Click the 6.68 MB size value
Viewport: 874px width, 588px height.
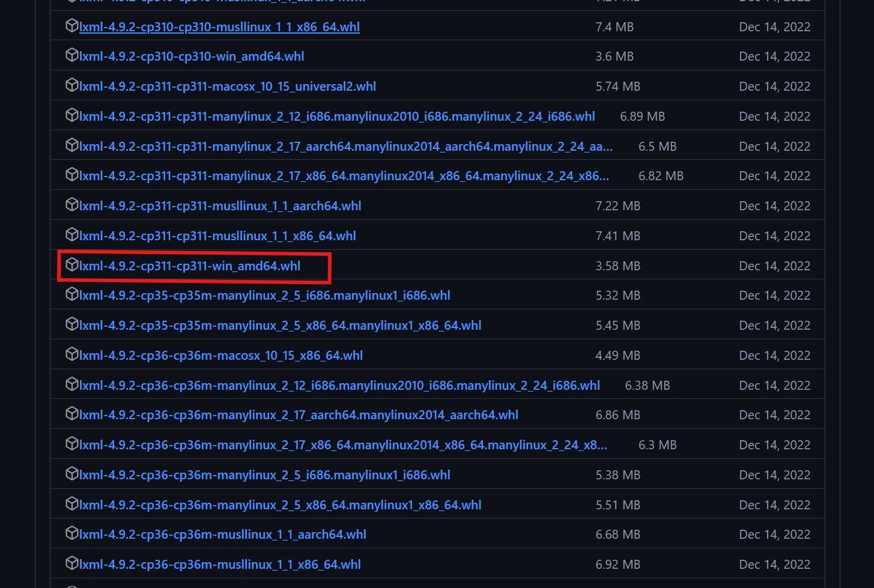coord(618,535)
